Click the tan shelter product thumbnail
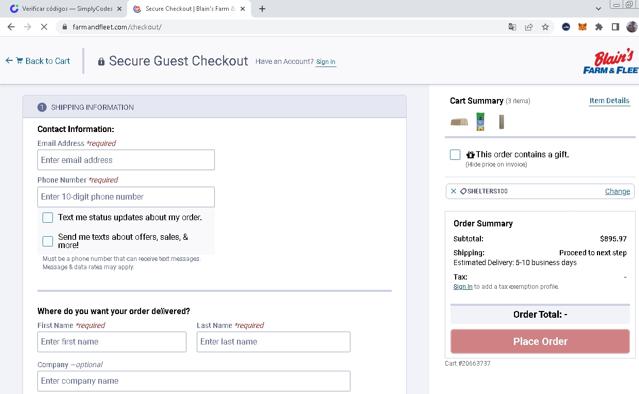This screenshot has width=639, height=394. tap(459, 122)
